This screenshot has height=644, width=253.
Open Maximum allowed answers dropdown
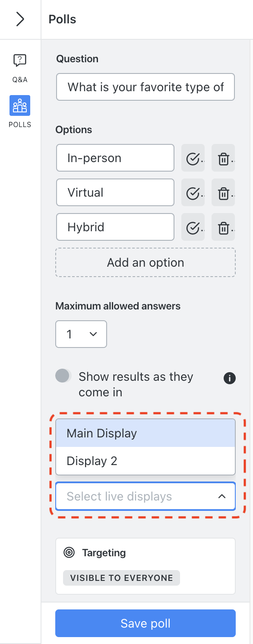tap(81, 334)
